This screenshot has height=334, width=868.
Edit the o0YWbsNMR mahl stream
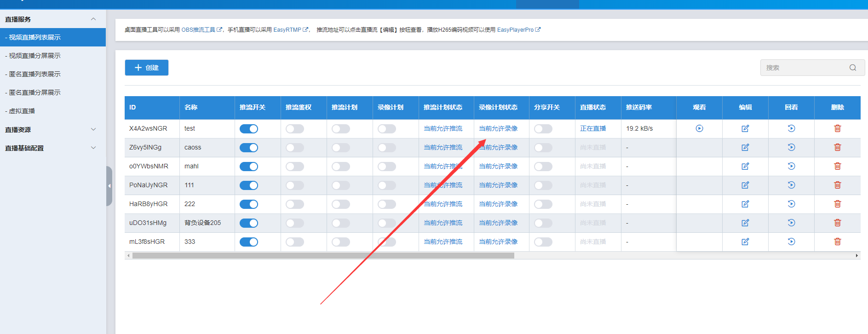point(745,166)
